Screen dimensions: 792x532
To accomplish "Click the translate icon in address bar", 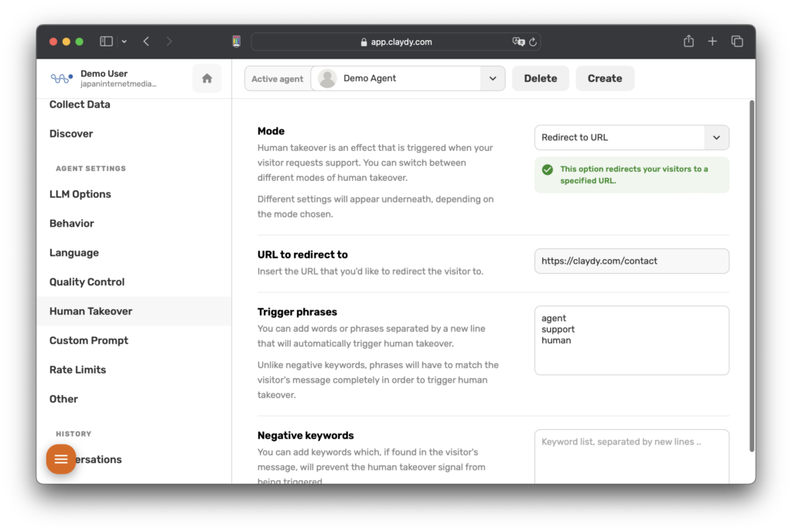I will (x=517, y=42).
